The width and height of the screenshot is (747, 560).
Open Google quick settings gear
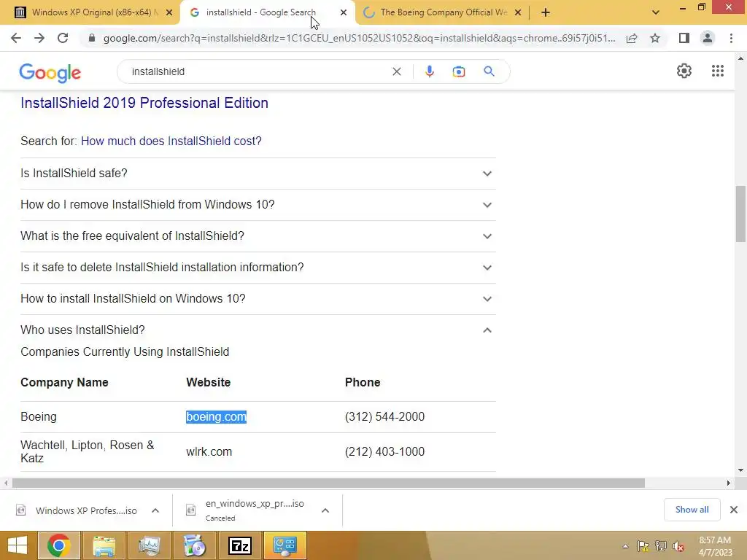pyautogui.click(x=684, y=71)
